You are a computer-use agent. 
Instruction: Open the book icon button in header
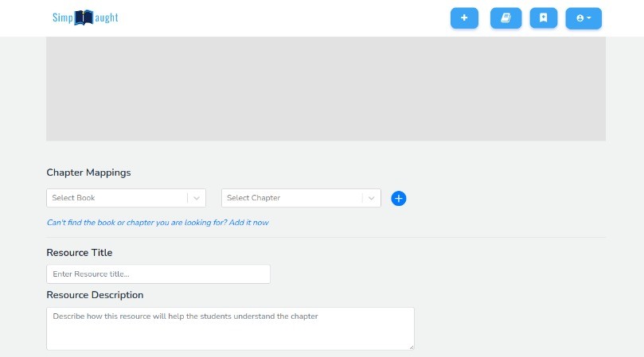(505, 18)
